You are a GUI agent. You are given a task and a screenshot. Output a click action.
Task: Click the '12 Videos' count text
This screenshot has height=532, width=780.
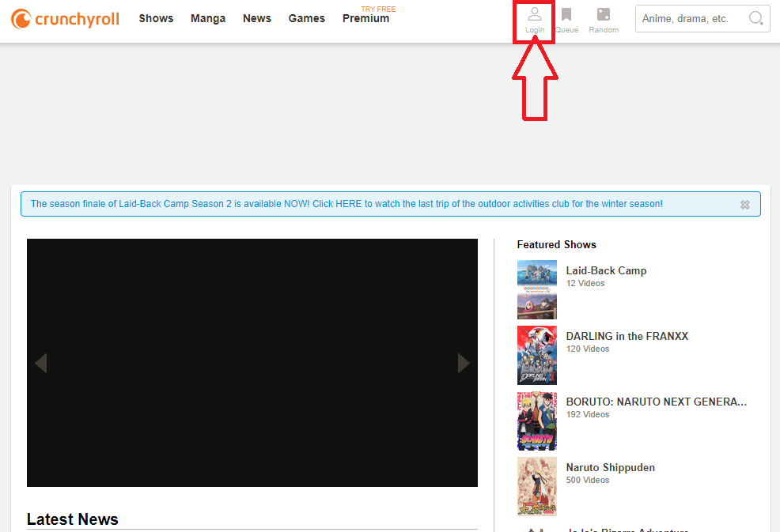(585, 283)
